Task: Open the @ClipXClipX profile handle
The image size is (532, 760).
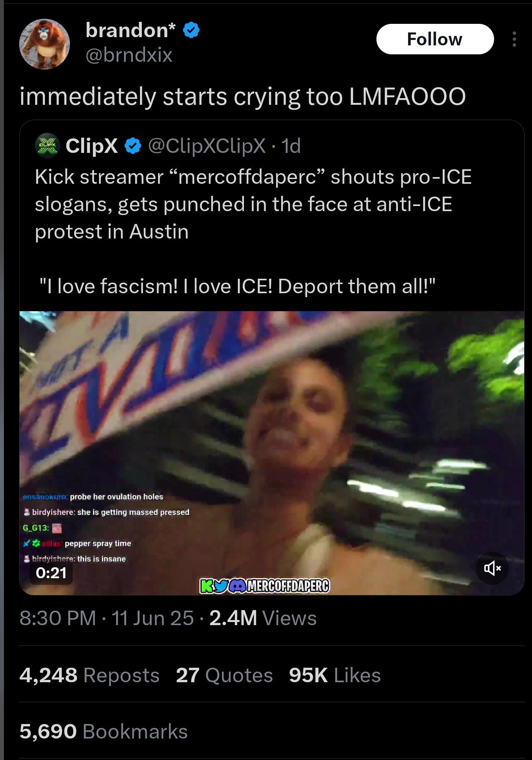Action: pos(207,146)
